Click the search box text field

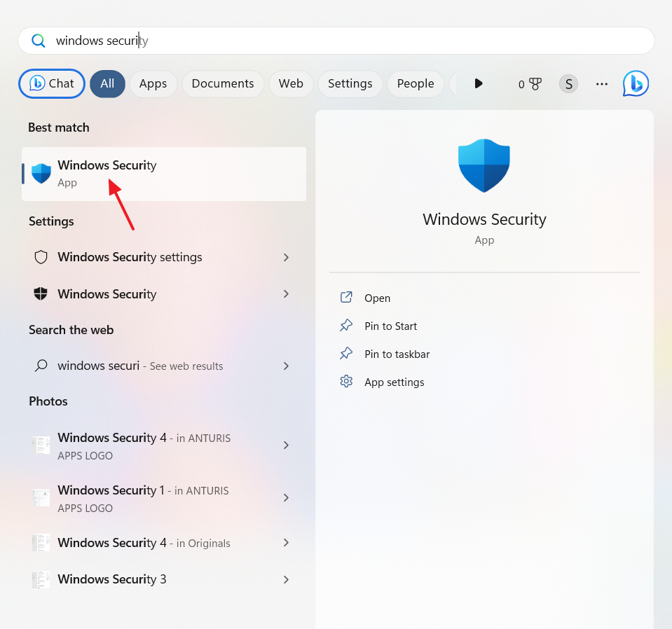(x=336, y=41)
